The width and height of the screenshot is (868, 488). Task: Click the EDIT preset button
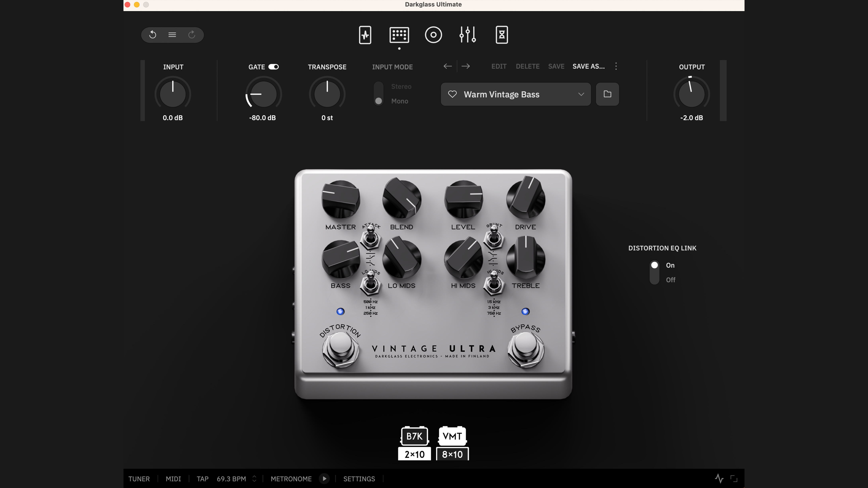pos(499,66)
